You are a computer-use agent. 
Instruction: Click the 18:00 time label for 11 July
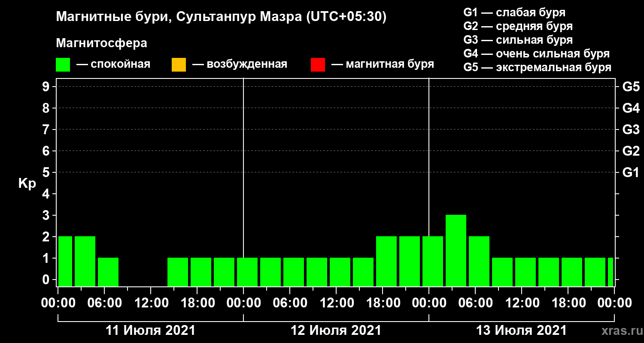(x=197, y=303)
